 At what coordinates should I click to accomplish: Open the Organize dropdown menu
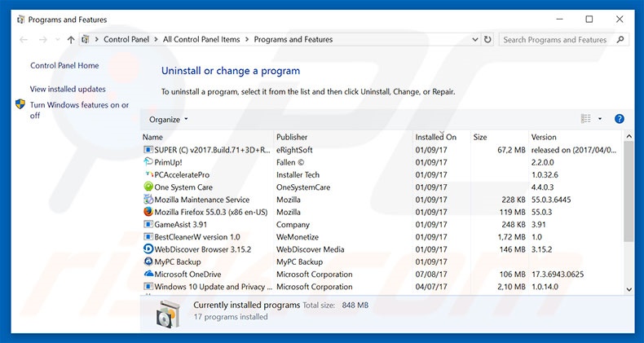pos(169,120)
